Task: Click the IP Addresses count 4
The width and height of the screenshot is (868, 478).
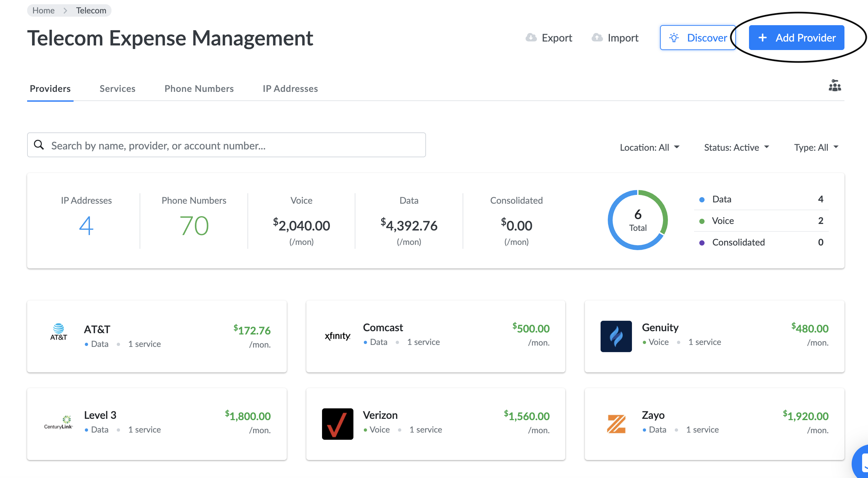Action: coord(86,226)
